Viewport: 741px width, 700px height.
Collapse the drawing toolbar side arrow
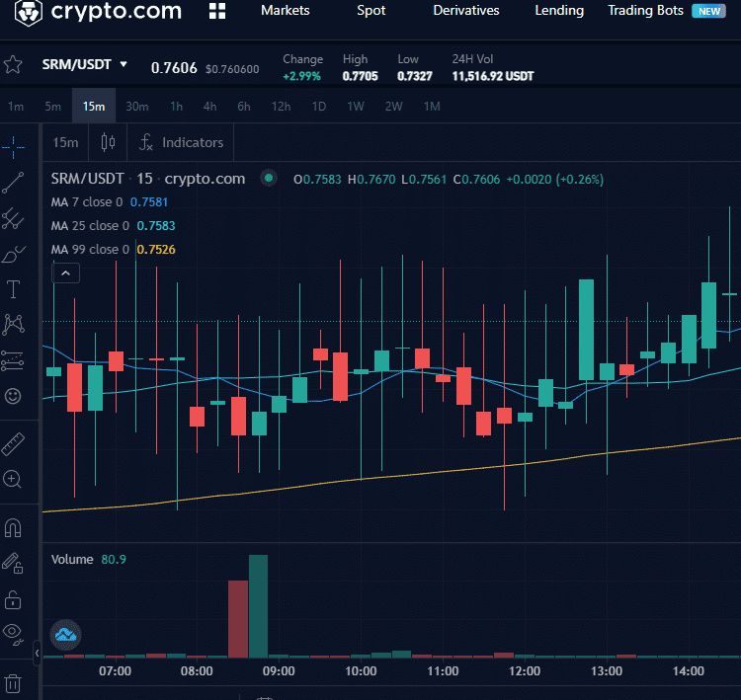pyautogui.click(x=37, y=654)
